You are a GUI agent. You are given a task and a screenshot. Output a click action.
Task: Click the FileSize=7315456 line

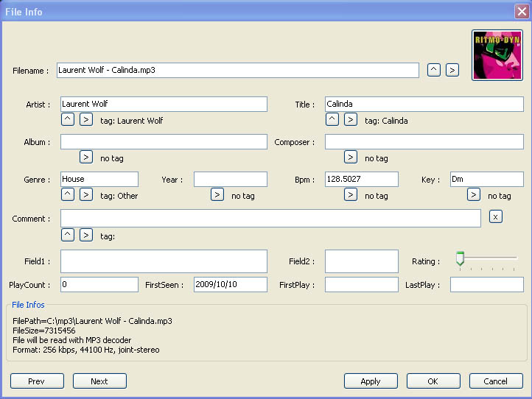[x=44, y=331]
